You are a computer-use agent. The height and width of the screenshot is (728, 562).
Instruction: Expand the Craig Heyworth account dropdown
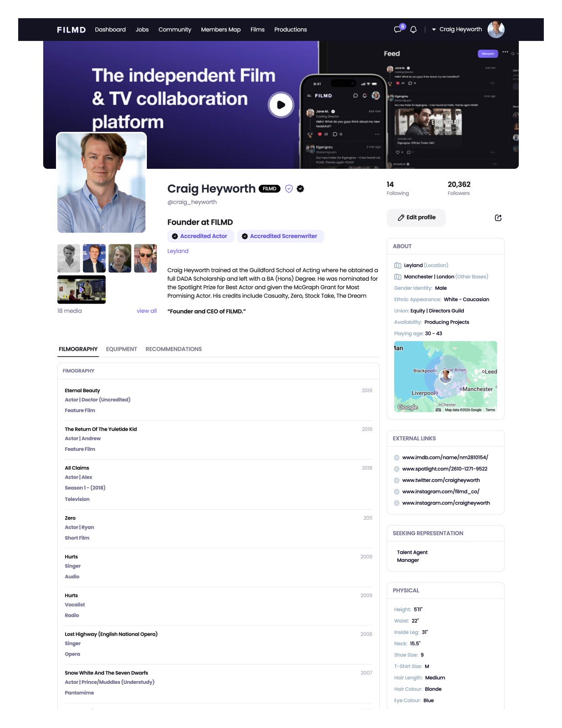click(457, 30)
